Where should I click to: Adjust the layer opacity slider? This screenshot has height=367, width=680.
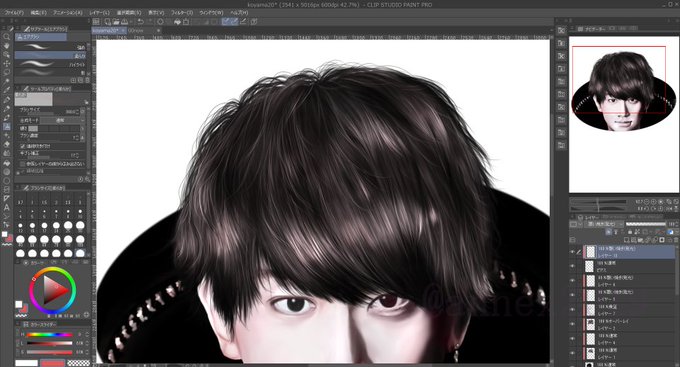pos(646,224)
